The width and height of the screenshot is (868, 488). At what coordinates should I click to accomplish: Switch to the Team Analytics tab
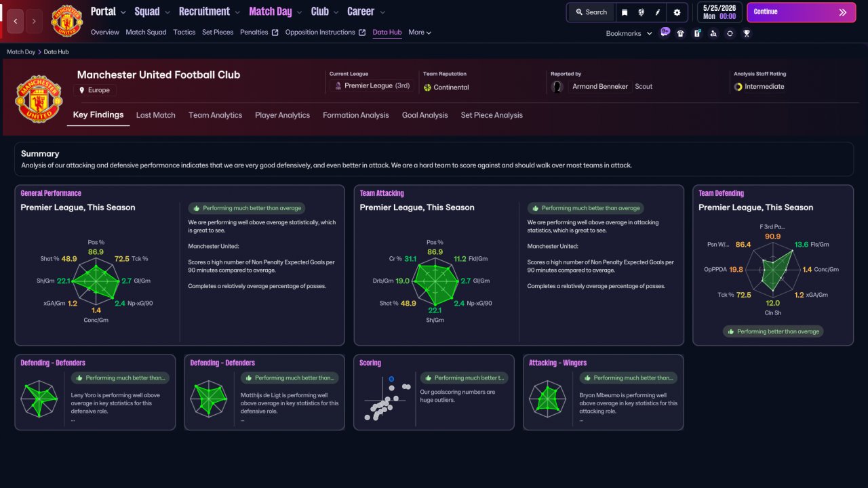(216, 115)
